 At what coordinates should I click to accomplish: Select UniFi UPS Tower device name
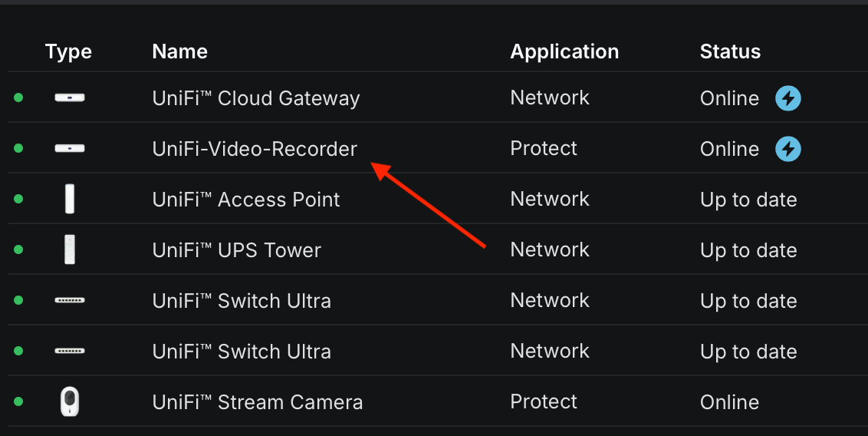(237, 250)
